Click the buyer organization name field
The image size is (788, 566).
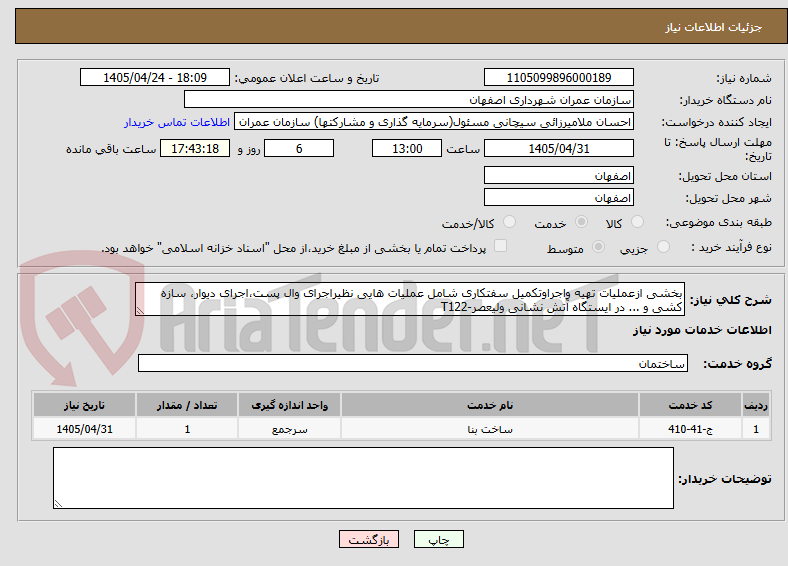tap(409, 100)
